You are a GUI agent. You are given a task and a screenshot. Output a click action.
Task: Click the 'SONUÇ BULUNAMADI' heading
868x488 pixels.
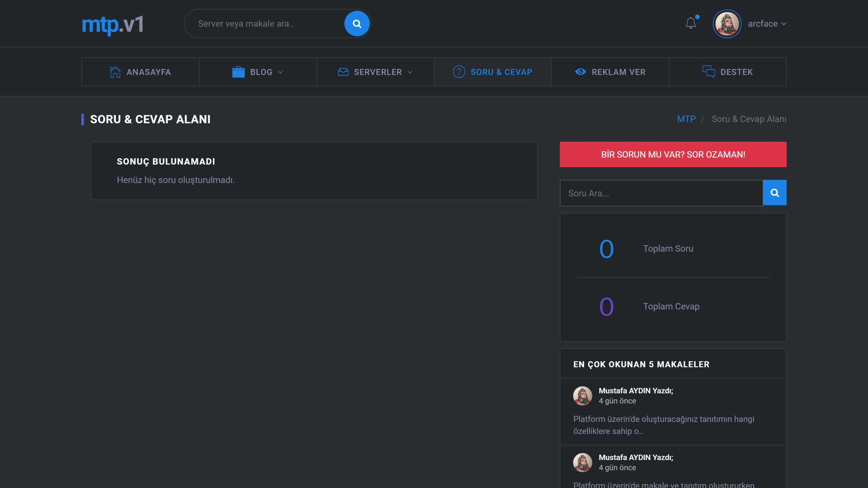coord(166,161)
